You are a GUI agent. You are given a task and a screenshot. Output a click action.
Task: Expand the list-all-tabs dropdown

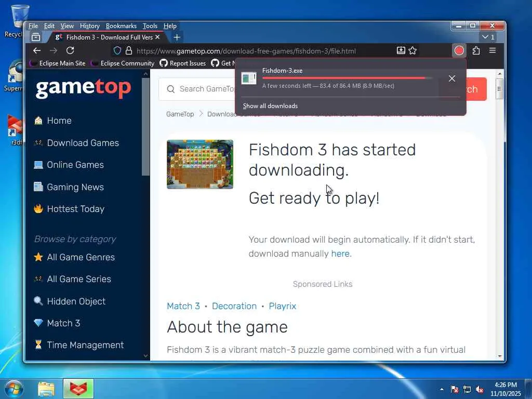(488, 37)
